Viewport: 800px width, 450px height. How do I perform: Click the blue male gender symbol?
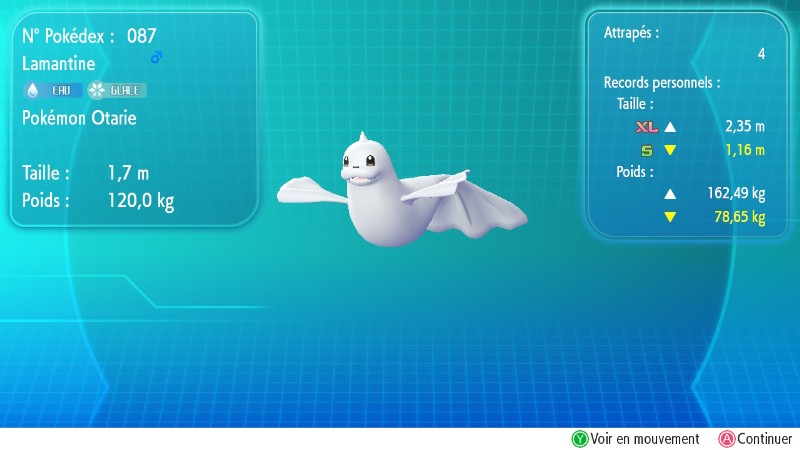coord(156,59)
